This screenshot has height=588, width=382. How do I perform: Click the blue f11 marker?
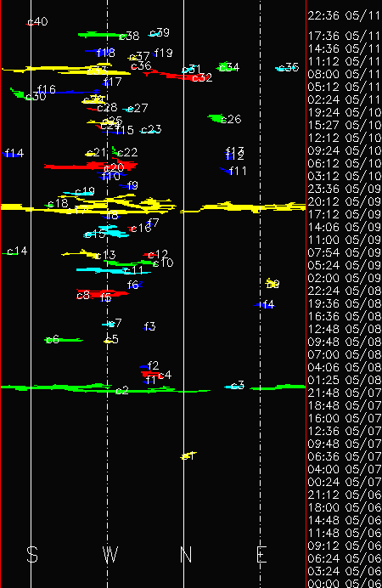pyautogui.click(x=226, y=171)
